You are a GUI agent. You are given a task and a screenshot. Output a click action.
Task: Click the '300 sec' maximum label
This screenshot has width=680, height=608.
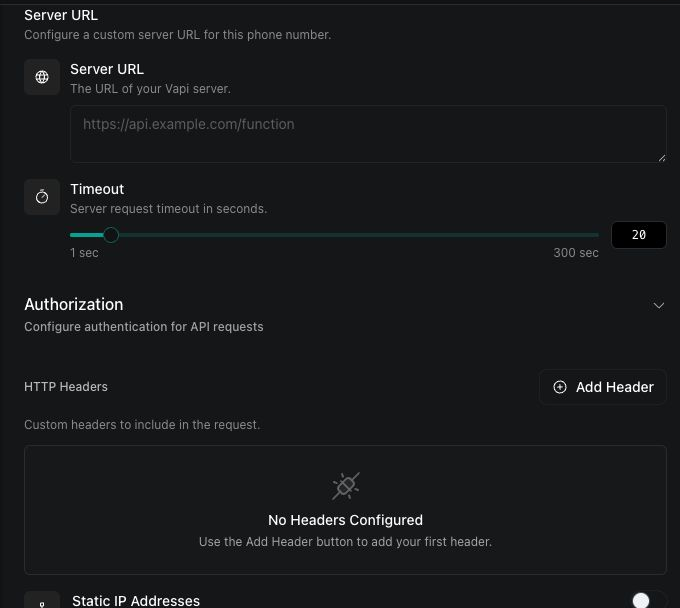(x=576, y=252)
